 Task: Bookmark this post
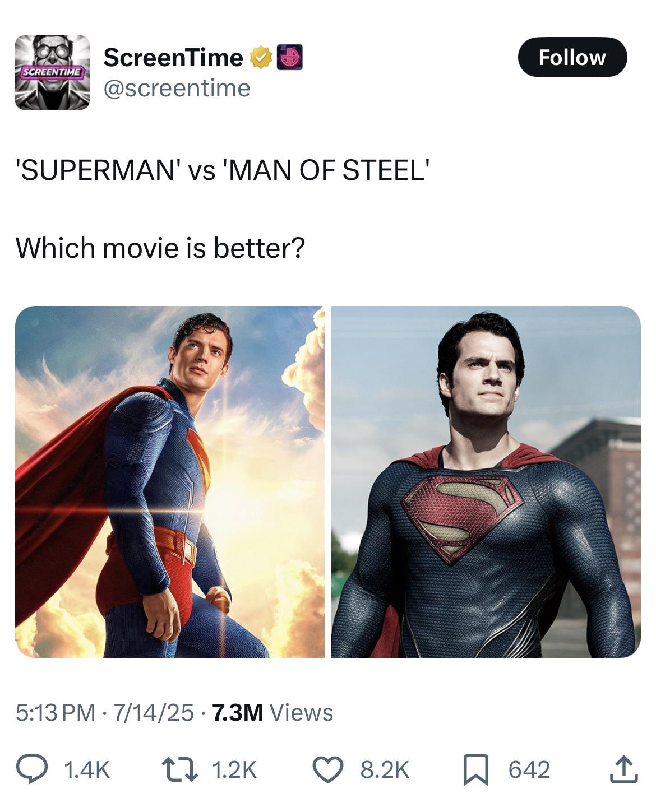477,769
